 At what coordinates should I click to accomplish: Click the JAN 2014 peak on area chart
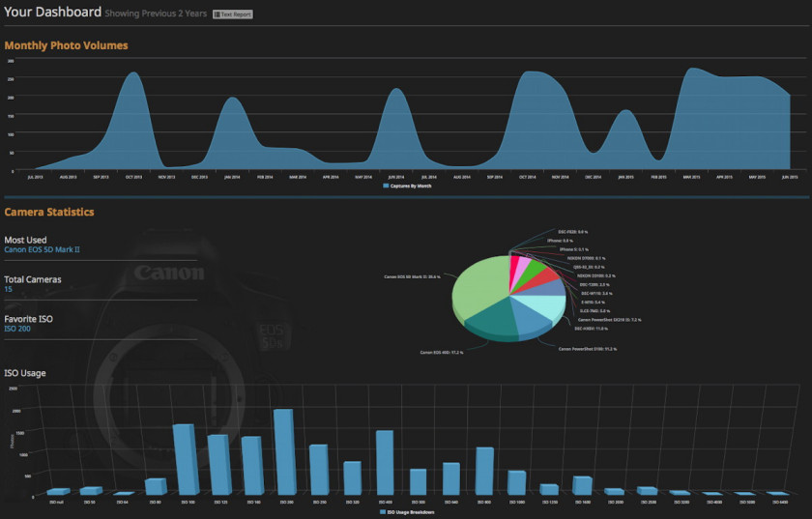[x=232, y=99]
